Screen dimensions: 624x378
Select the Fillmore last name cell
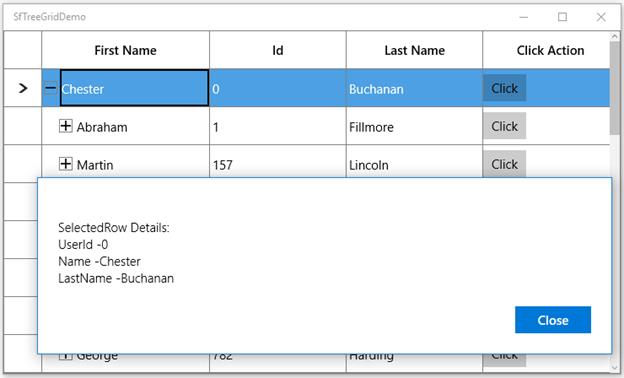pos(414,126)
